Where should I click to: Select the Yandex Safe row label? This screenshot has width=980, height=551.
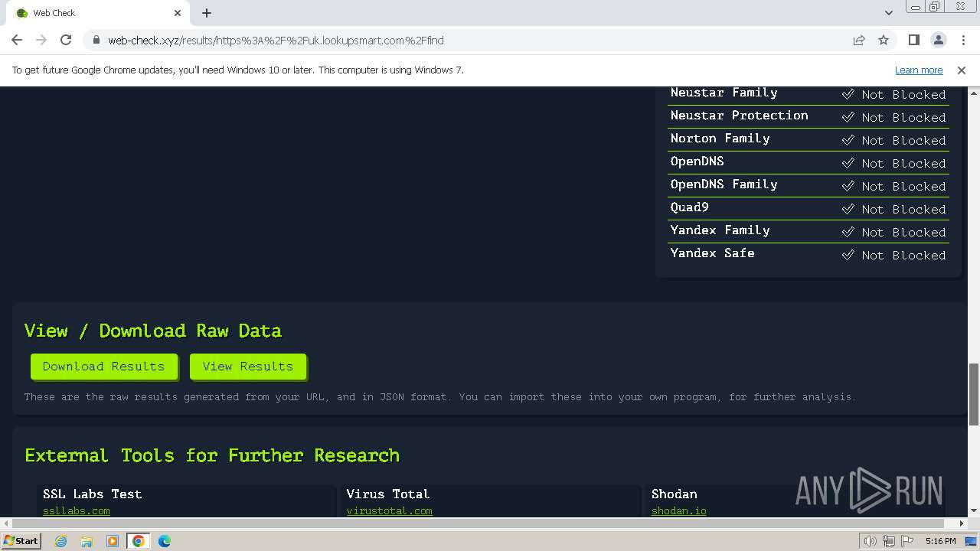click(x=712, y=253)
